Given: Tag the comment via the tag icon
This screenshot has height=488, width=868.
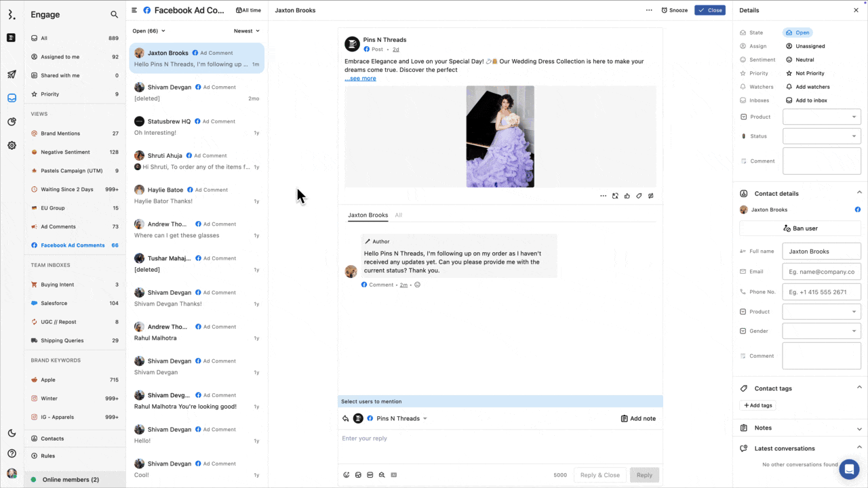Looking at the screenshot, I should point(638,196).
